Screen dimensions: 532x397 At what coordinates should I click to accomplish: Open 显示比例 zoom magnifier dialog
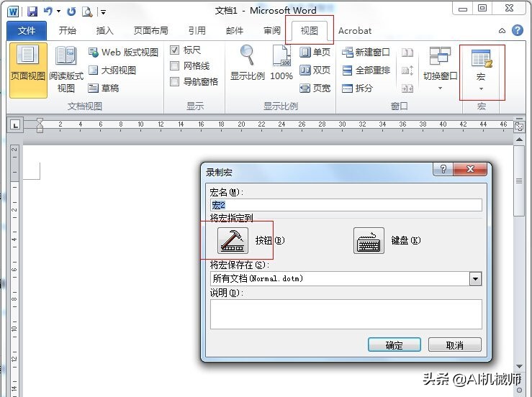click(x=248, y=63)
